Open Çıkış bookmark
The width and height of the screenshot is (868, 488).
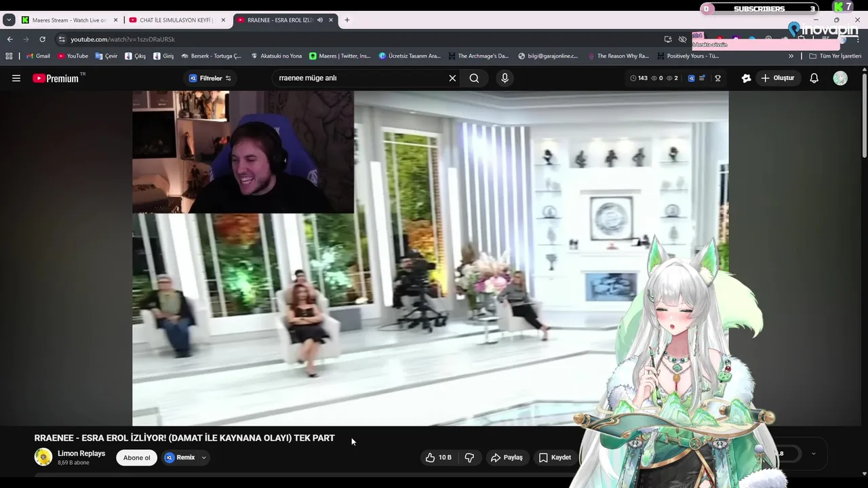click(135, 56)
